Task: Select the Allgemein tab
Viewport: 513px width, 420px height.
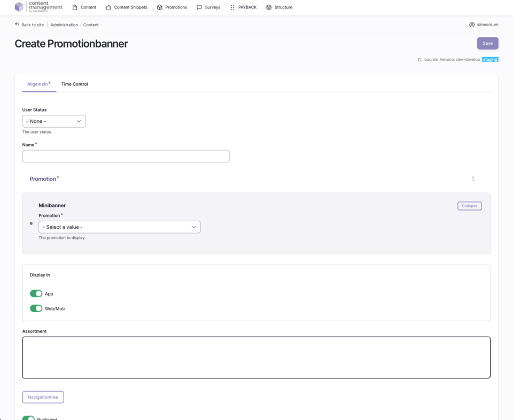Action: 38,84
